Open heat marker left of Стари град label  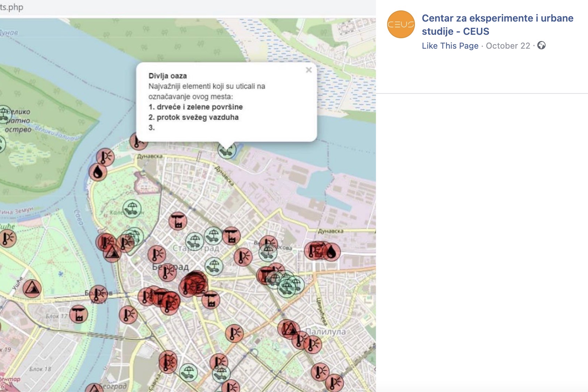pos(157,255)
